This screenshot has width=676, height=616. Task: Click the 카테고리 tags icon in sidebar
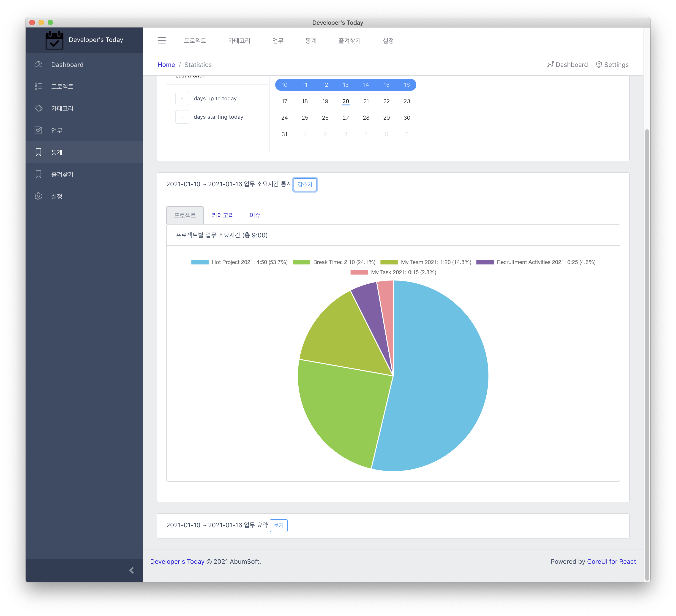(38, 108)
